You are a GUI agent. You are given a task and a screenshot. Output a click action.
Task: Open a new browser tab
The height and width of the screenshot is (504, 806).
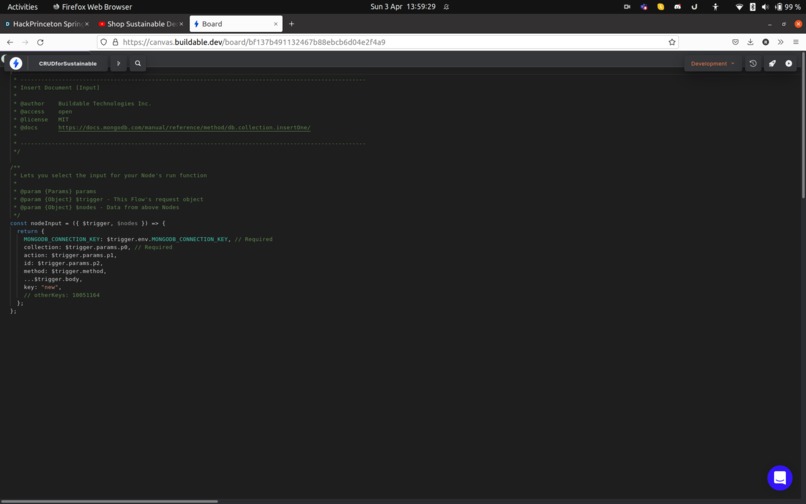click(291, 24)
